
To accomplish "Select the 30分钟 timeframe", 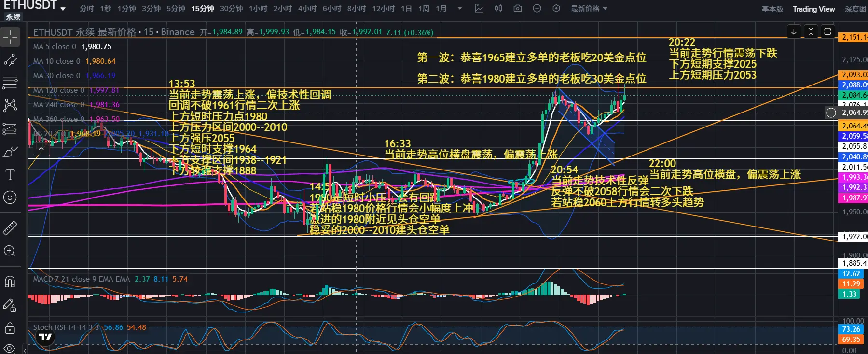I will click(x=232, y=9).
